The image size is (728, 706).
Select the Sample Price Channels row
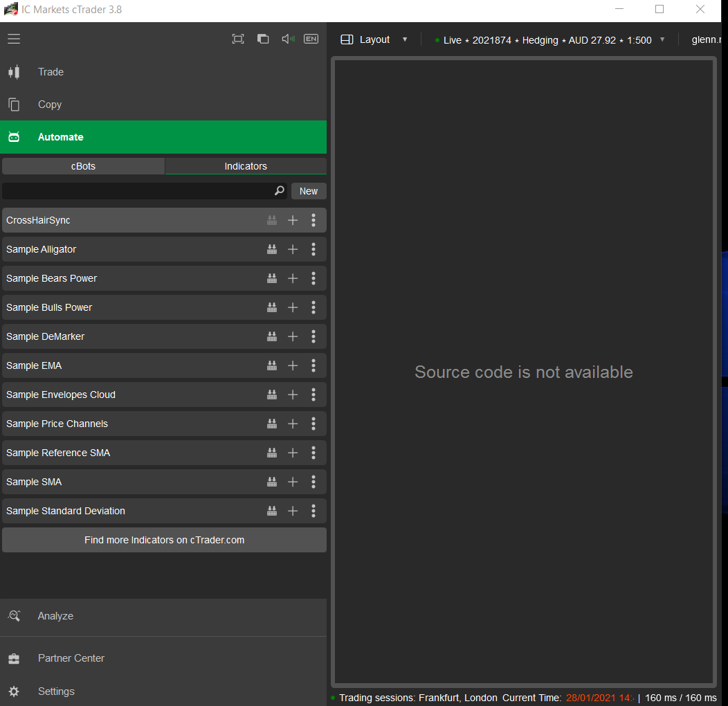165,424
